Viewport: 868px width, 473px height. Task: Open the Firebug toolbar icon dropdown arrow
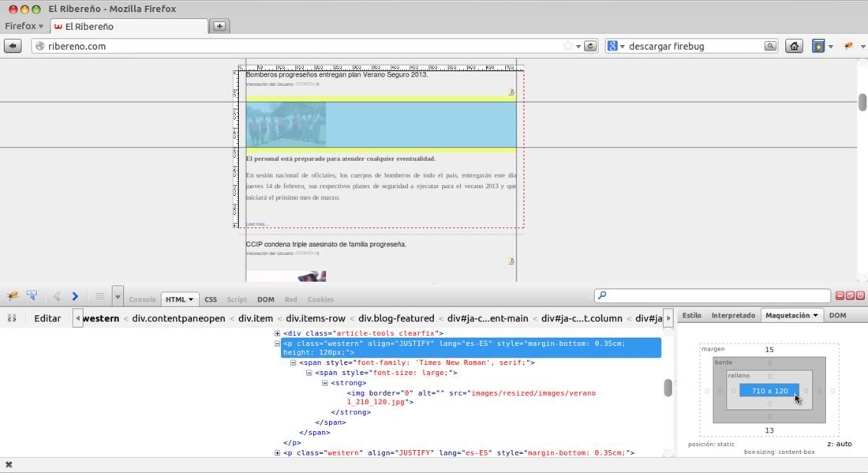pos(863,47)
